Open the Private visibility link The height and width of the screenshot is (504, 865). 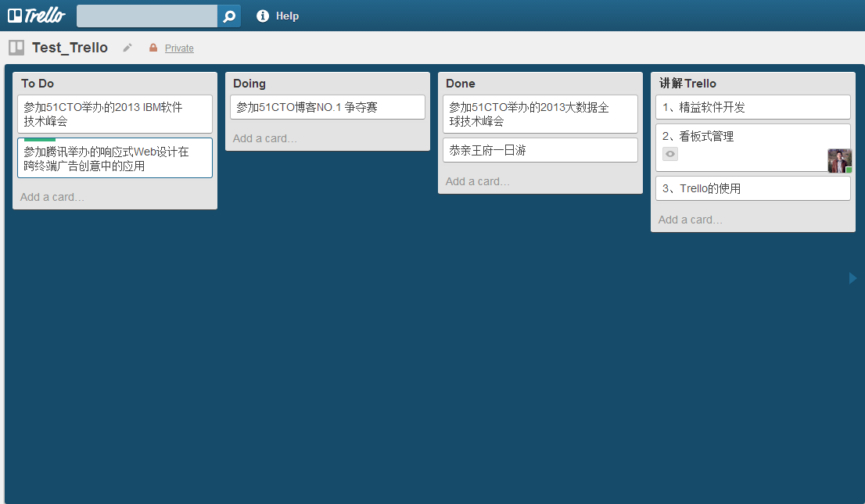[179, 48]
